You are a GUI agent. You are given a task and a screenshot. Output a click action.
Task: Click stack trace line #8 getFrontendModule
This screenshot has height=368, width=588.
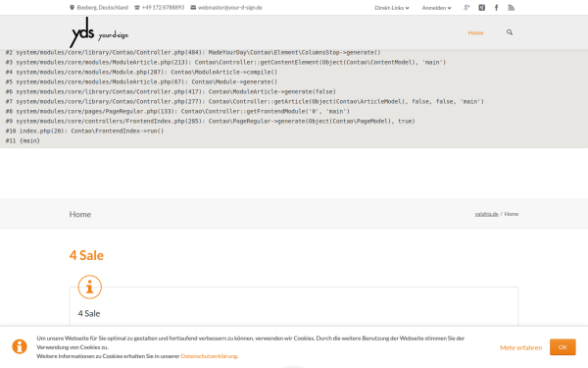177,111
